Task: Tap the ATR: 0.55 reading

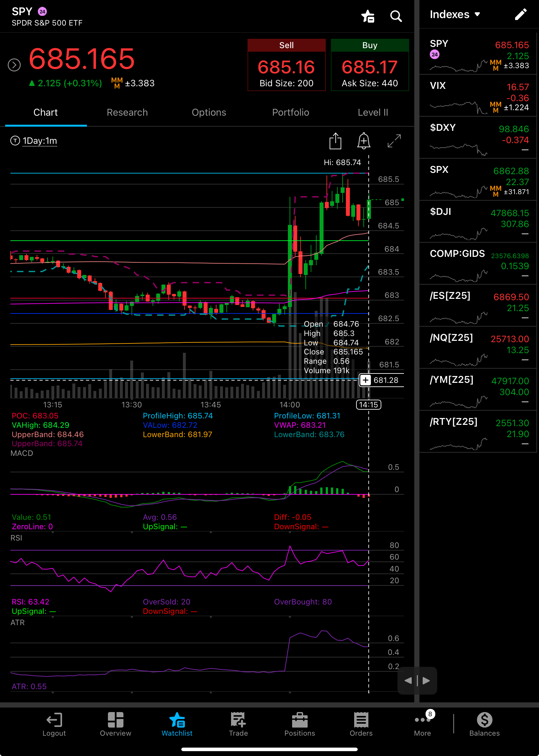Action: (29, 686)
